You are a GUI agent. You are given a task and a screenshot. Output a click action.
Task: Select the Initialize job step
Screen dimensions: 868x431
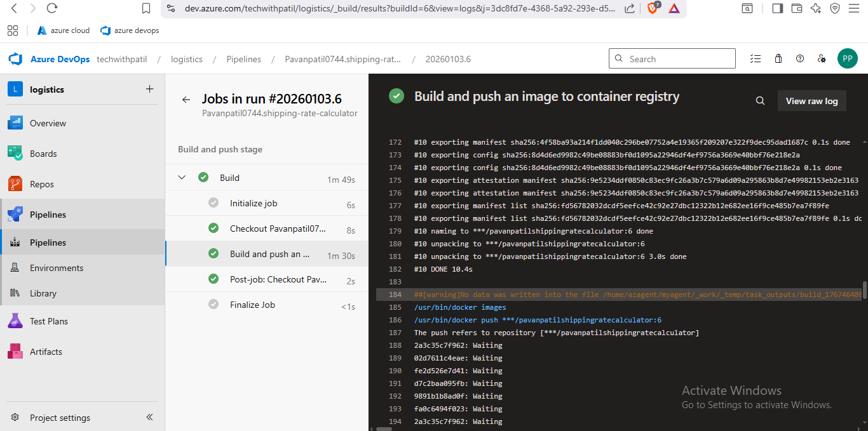[254, 203]
